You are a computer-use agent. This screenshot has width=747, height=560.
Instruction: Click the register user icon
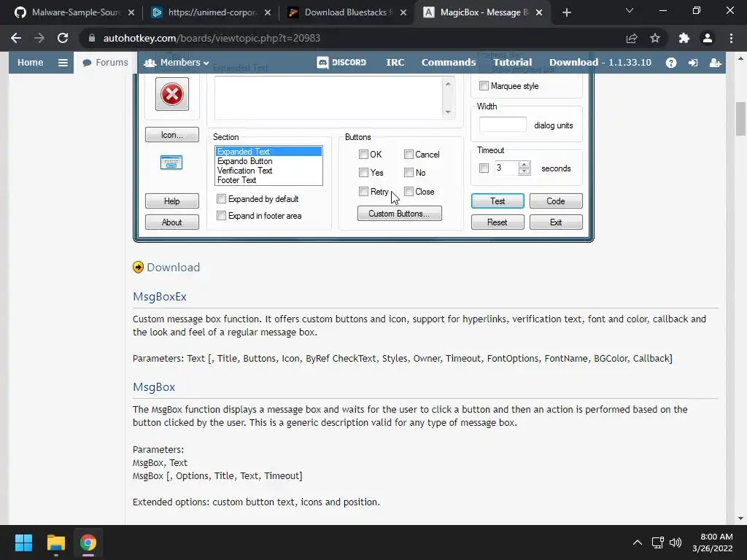click(715, 63)
